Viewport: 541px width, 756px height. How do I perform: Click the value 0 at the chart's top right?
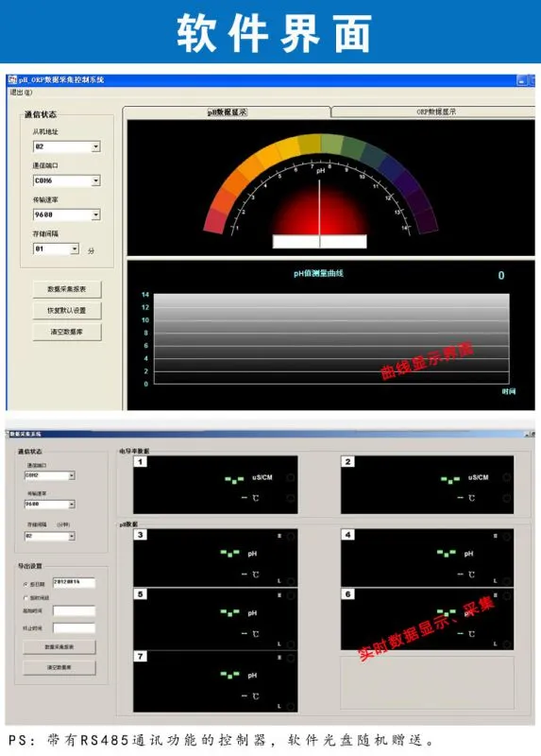click(x=501, y=275)
